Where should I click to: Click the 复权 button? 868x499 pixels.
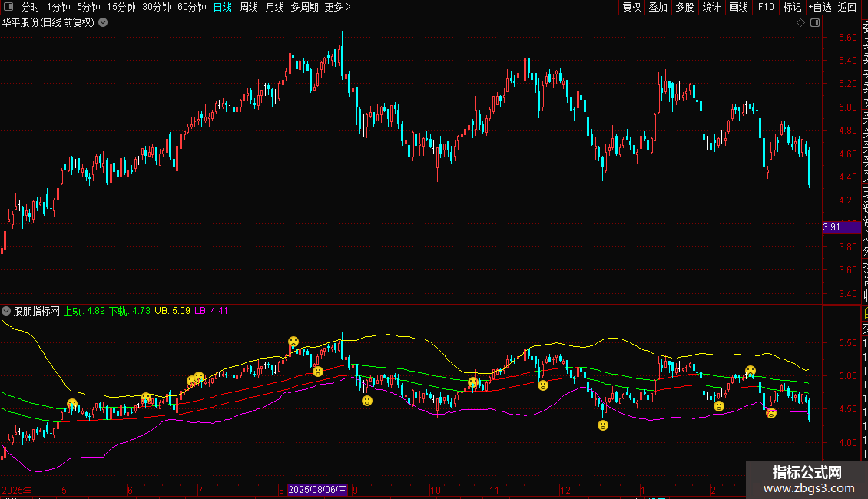coord(631,7)
